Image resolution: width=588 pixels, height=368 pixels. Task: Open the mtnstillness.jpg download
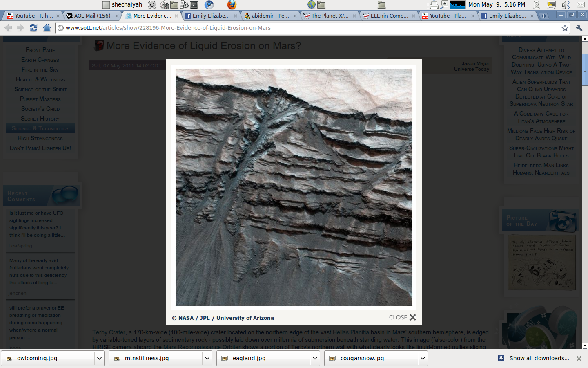click(x=156, y=358)
